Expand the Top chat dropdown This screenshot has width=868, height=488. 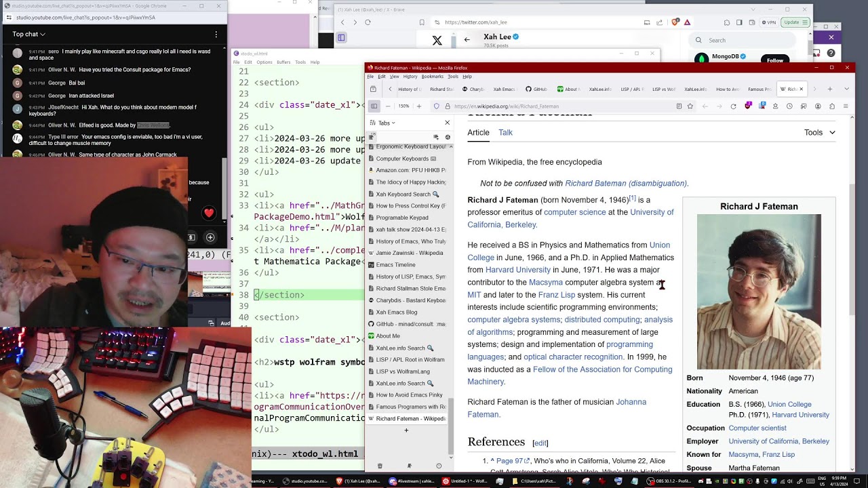click(29, 34)
